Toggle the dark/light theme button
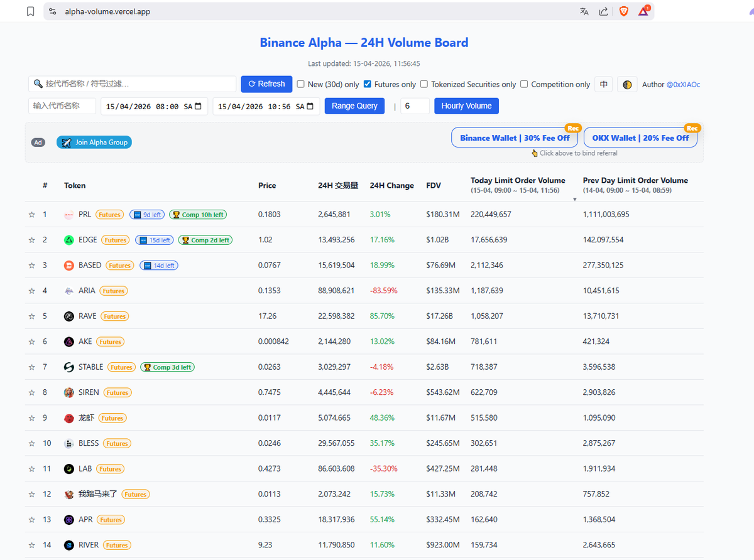 click(627, 84)
